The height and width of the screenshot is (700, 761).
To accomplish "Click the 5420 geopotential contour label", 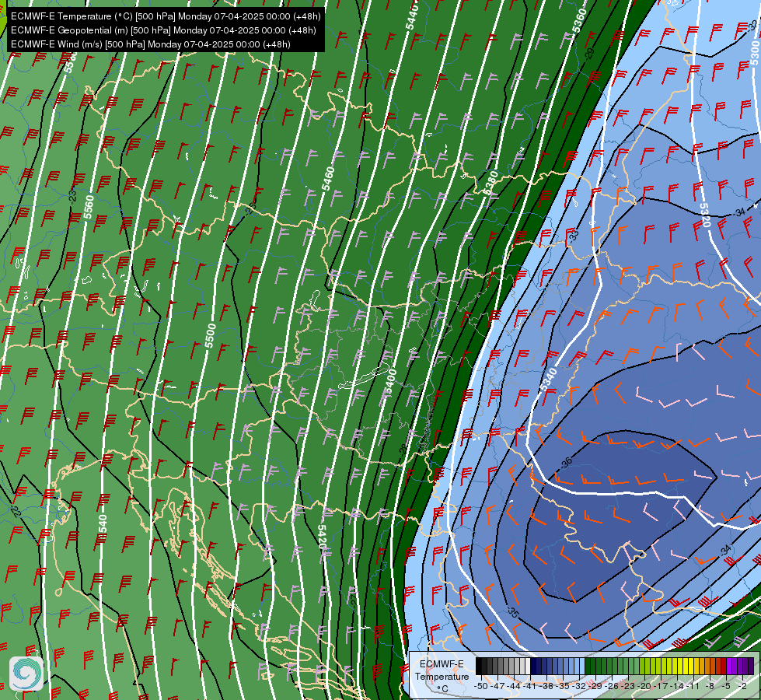I will coord(323,537).
